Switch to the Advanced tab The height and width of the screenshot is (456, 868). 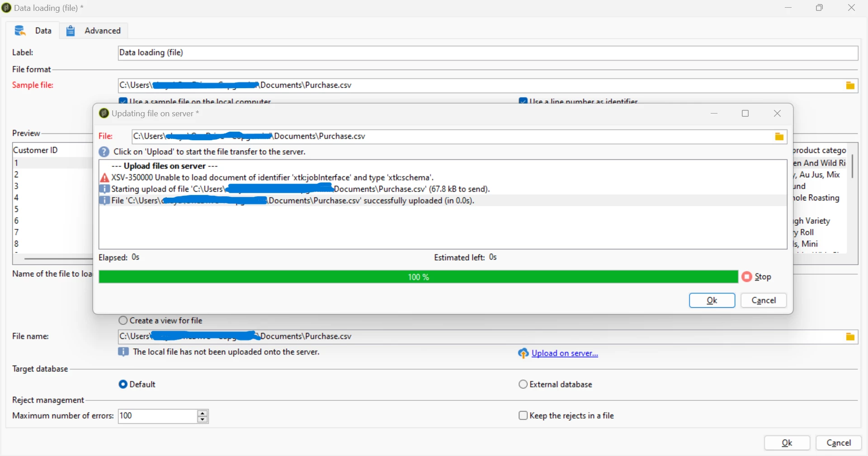94,31
